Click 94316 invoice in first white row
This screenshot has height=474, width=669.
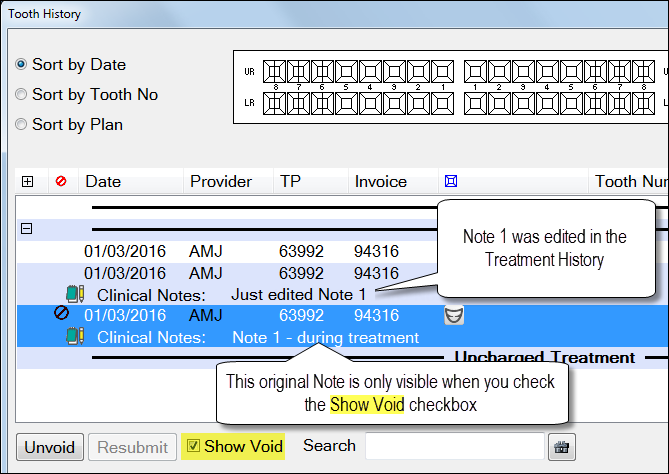click(376, 251)
